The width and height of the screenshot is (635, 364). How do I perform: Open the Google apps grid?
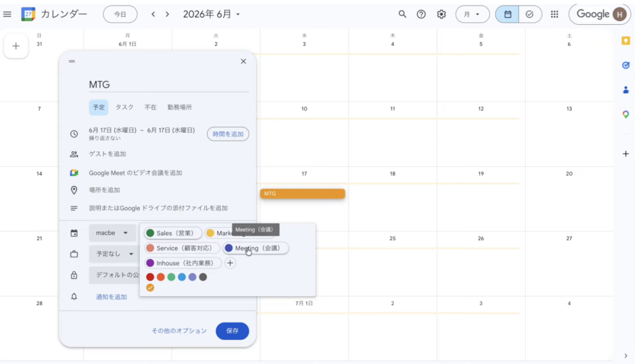coord(554,14)
